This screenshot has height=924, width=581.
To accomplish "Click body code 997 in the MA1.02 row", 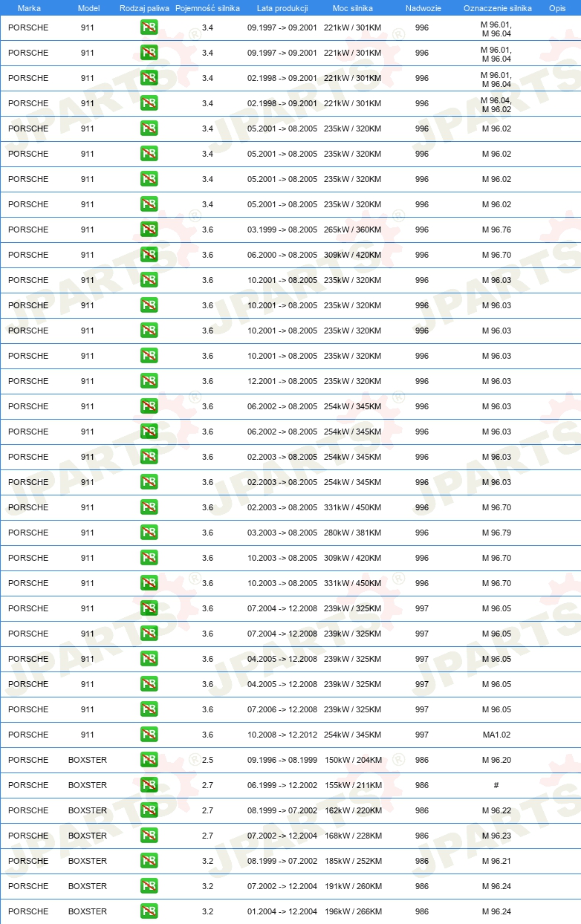I will point(422,735).
